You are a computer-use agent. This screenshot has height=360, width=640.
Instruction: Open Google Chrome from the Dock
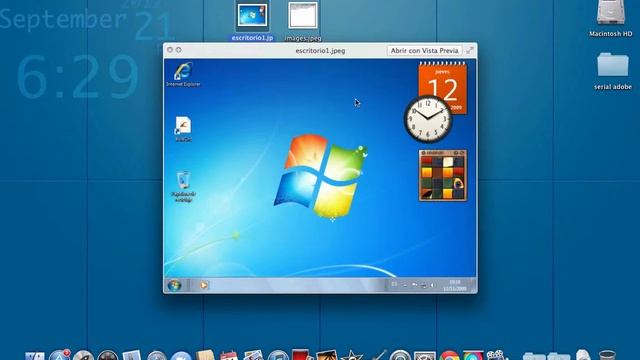coord(450,356)
